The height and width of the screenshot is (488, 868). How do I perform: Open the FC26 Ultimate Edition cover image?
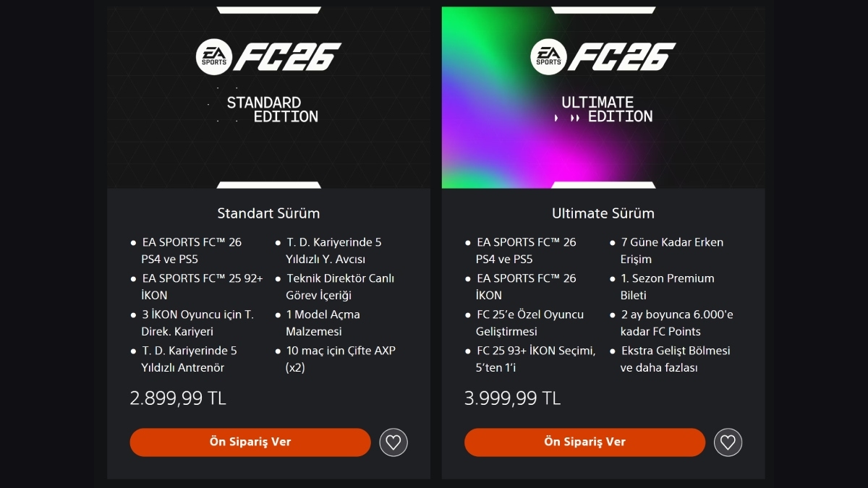click(603, 98)
